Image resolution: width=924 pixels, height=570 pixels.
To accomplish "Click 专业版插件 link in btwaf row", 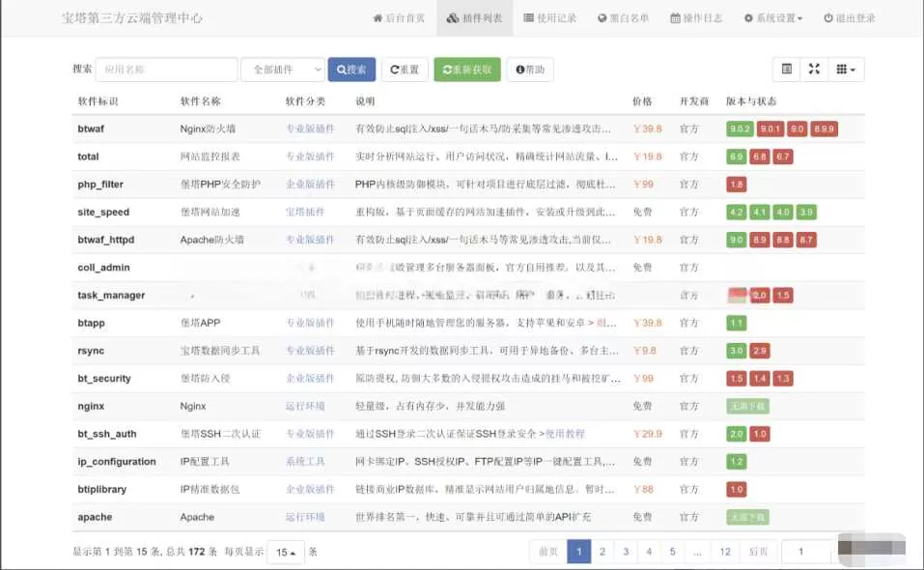I will point(310,128).
